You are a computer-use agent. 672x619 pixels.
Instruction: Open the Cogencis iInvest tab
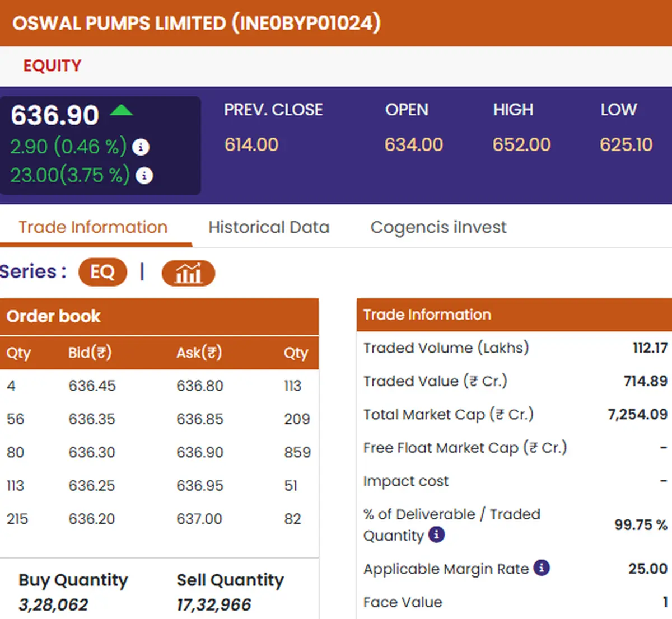coord(438,227)
